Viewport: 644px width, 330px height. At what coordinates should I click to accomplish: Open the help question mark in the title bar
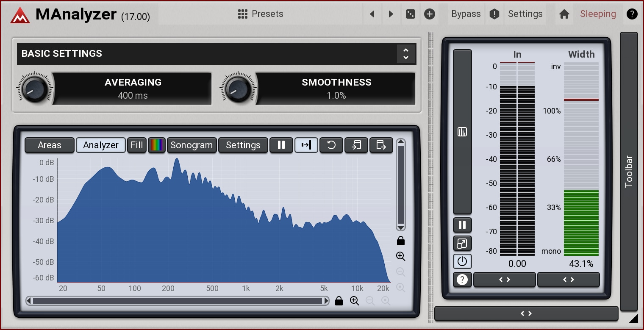[x=632, y=14]
